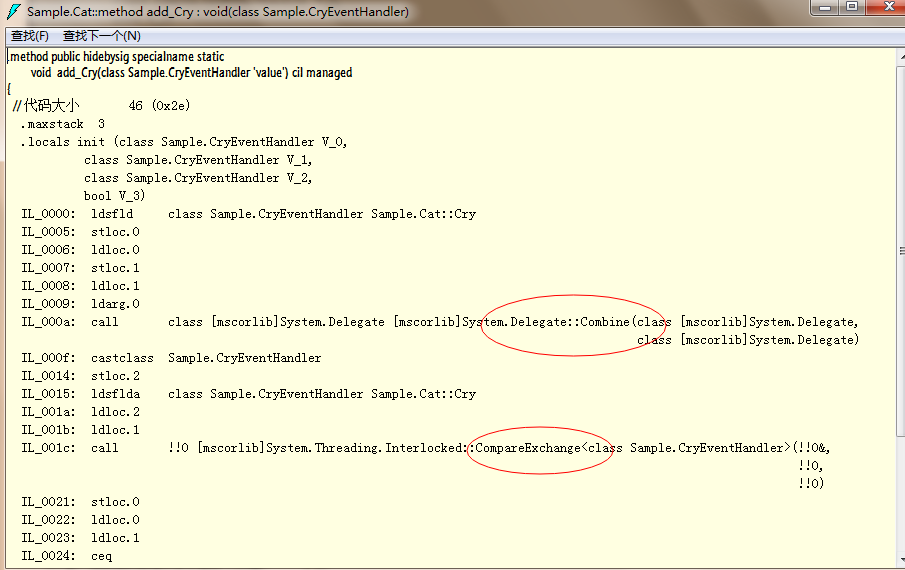Click the IL_001b ldloc.1 instruction
The image size is (905, 570).
coord(81,430)
